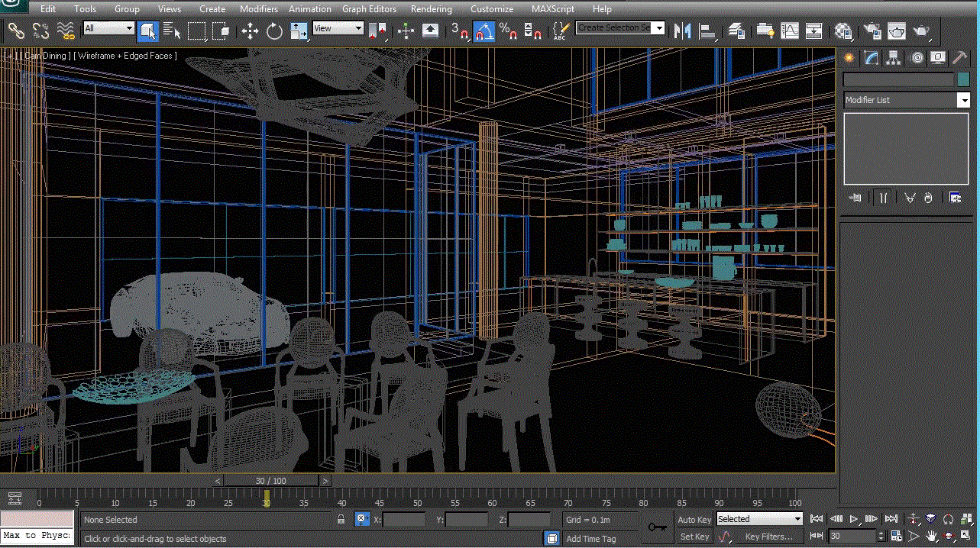Open the selection filter dropdown showing All
This screenshot has height=548, width=980.
[x=108, y=28]
